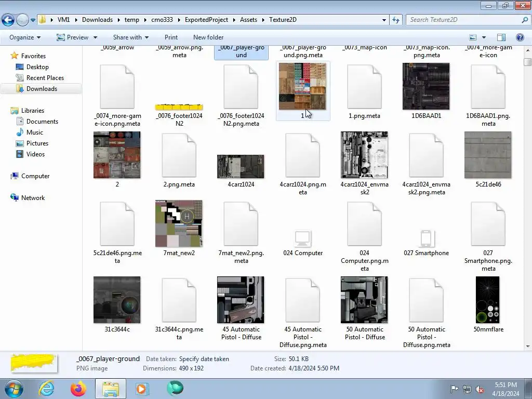Image resolution: width=532 pixels, height=399 pixels.
Task: Select the 2.png.meta file icon
Action: tap(179, 155)
